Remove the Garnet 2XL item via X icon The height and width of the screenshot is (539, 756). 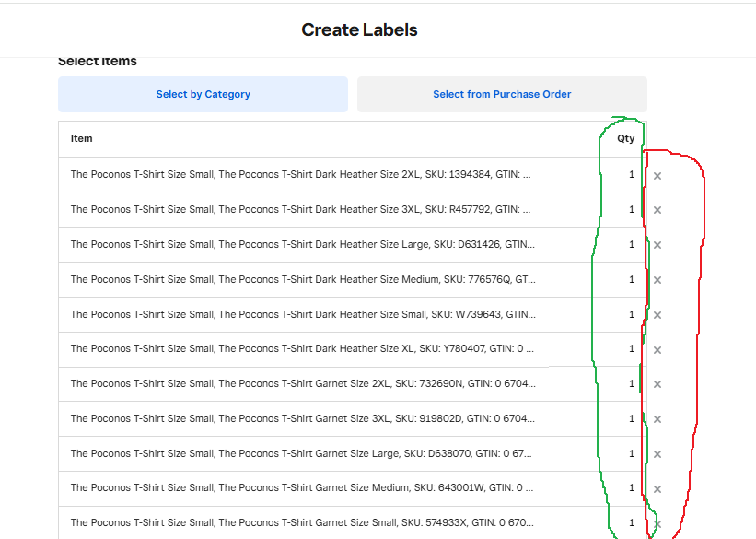657,383
